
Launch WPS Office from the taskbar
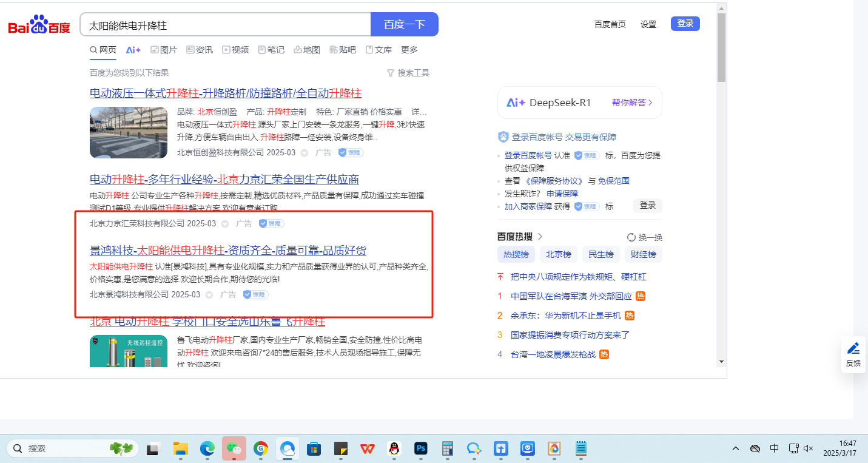pos(367,448)
